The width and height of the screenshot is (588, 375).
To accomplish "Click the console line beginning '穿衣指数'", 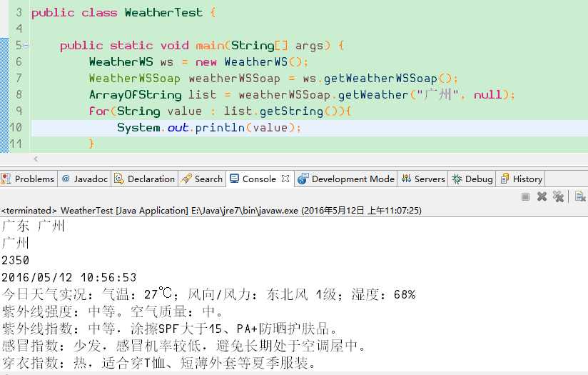I will [159, 363].
